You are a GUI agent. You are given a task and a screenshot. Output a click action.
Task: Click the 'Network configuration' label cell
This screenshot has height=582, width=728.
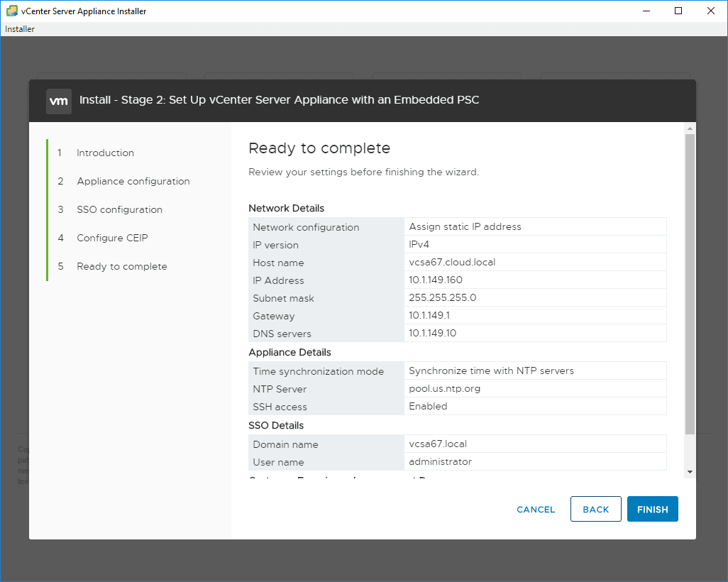point(326,226)
